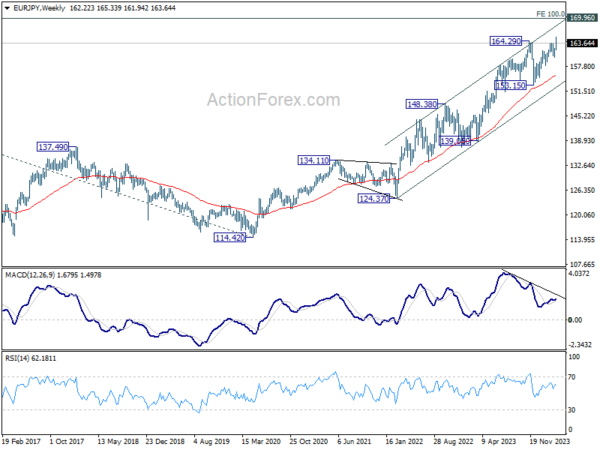Click the MACD -2.3432 scale value
The image size is (600, 450).
click(580, 345)
